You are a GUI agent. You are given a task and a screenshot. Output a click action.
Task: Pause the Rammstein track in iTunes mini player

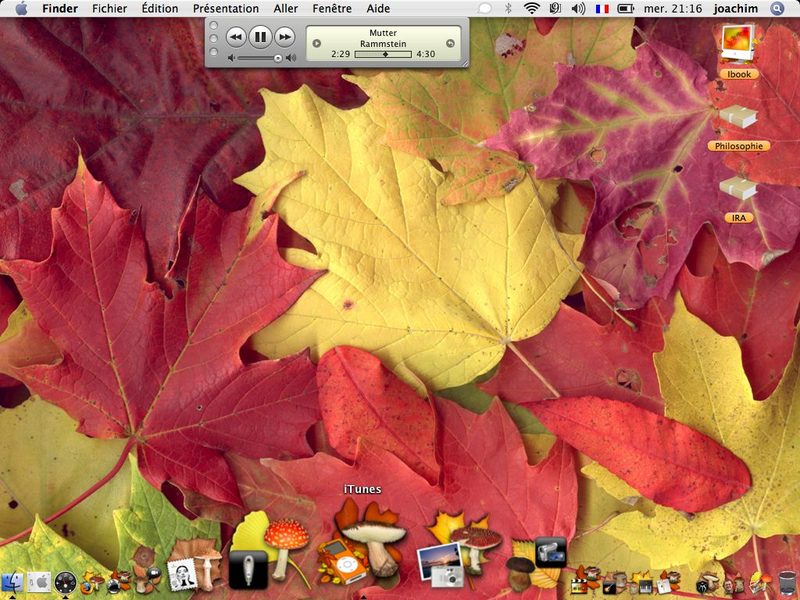(260, 37)
